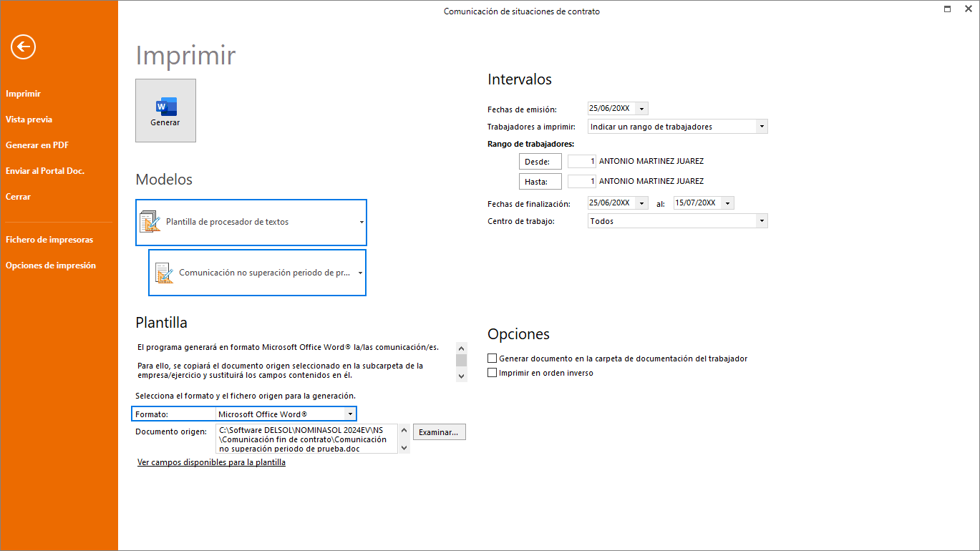980x551 pixels.
Task: Expand the Plantilla de procesador de textos dropdown
Action: pyautogui.click(x=362, y=223)
